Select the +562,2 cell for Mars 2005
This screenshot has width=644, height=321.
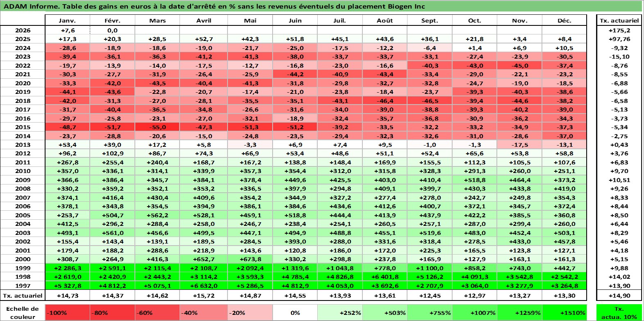tap(157, 215)
